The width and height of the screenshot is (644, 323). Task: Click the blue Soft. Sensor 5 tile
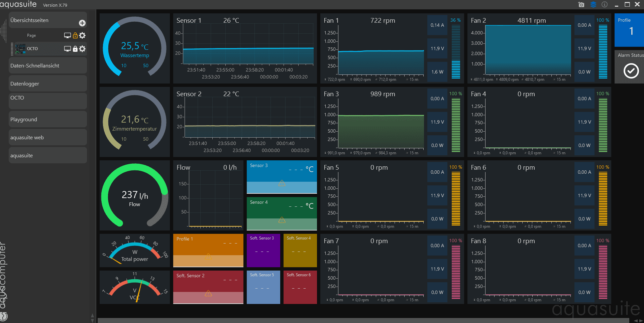[263, 287]
